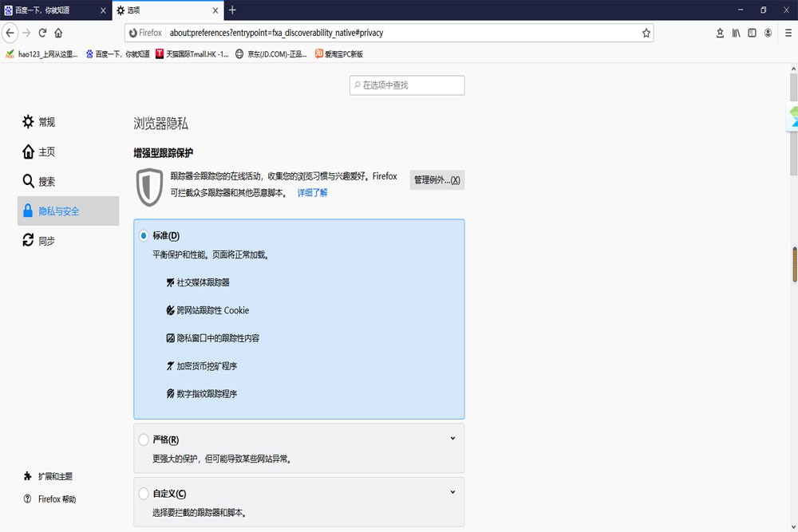798x532 pixels.
Task: Close the 百度一下 tab
Action: coord(103,10)
